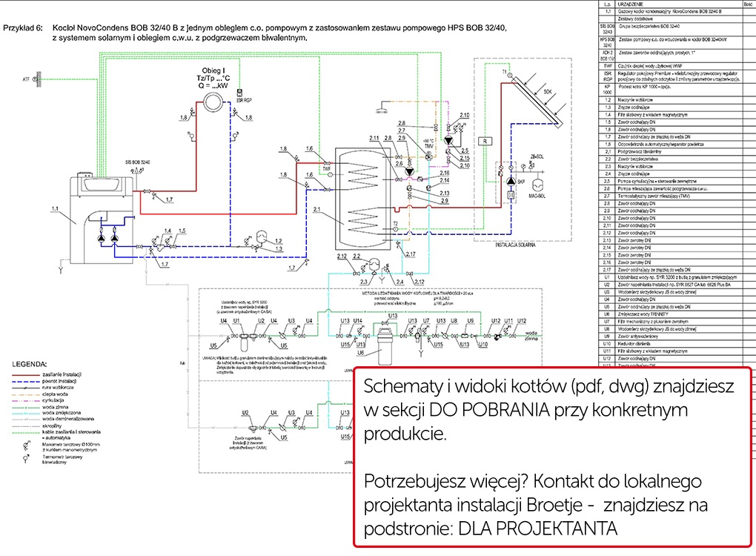
Task: Click the 'woda demineralizowana' legend label
Action: [x=68, y=419]
